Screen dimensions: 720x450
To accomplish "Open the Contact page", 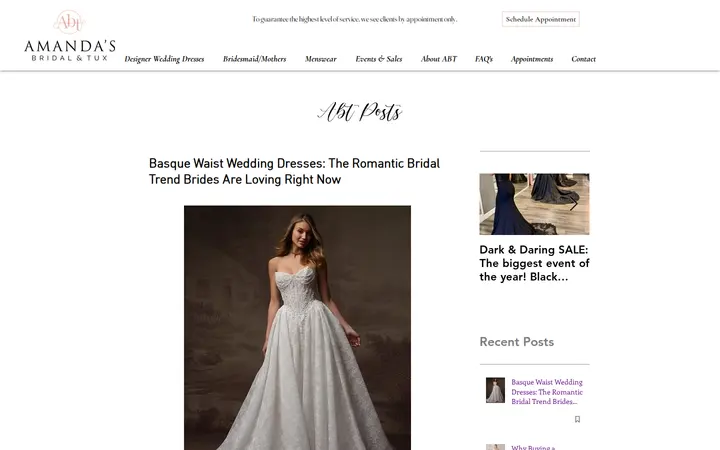I will click(583, 59).
